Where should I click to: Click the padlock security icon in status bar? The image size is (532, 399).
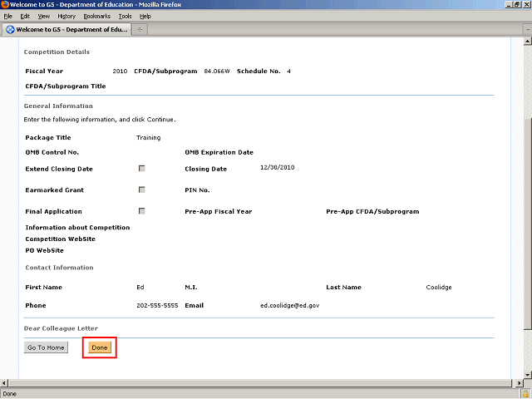pos(525,393)
